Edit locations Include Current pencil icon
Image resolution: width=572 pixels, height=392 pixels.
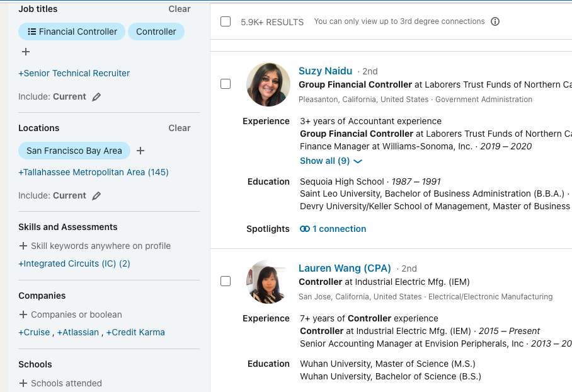96,195
